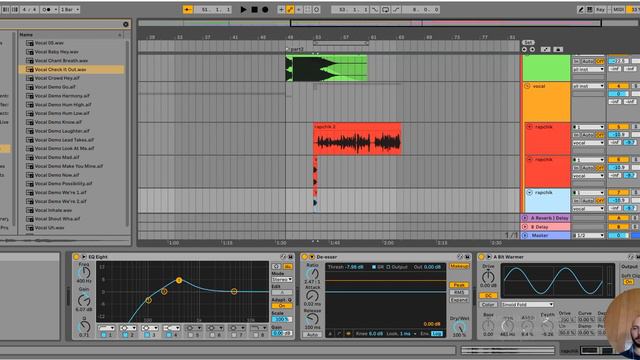Start playback with the Play button
Image resolution: width=640 pixels, height=360 pixels.
coord(243,9)
